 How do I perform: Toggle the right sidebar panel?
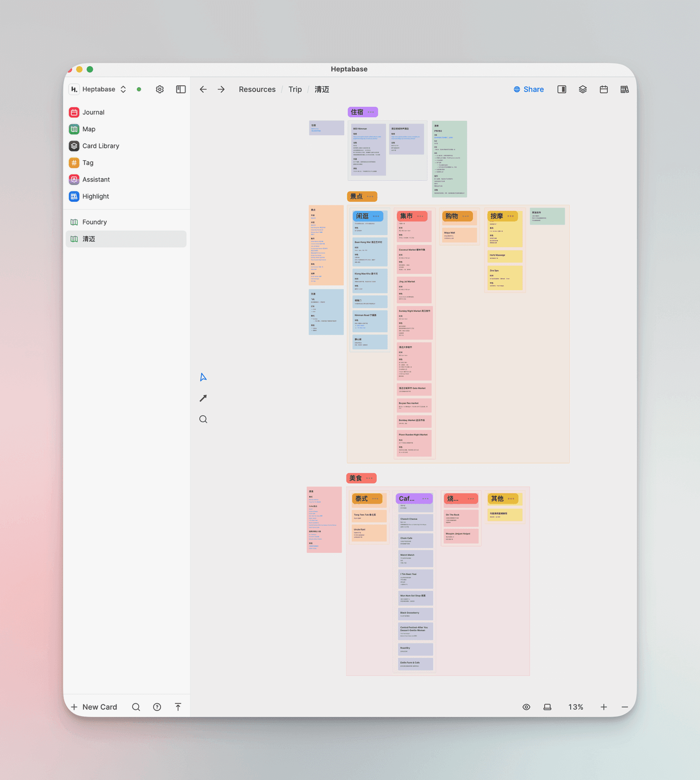click(562, 89)
